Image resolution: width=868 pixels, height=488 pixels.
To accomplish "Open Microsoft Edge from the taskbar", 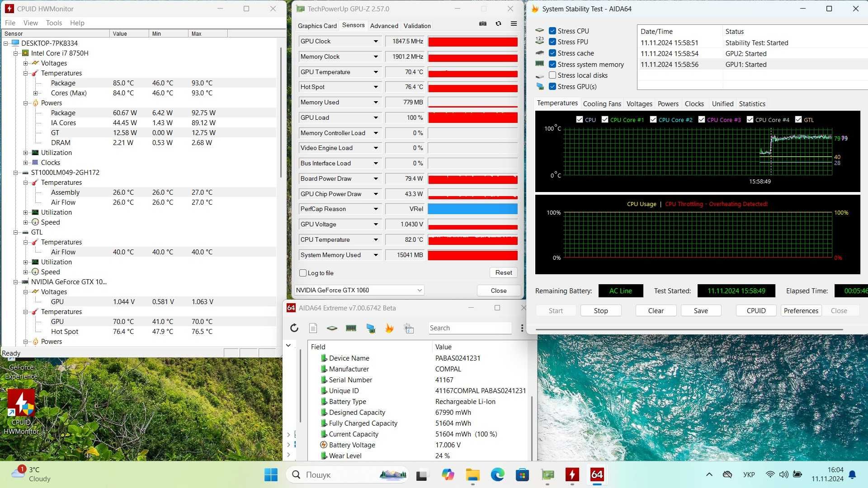I will [x=498, y=474].
